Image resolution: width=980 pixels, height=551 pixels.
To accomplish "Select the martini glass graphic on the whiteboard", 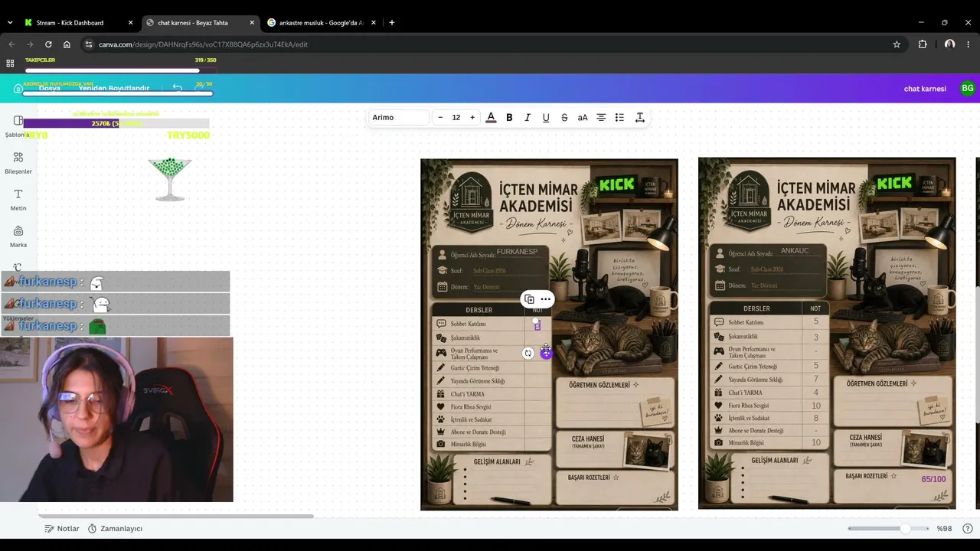I will tap(170, 179).
